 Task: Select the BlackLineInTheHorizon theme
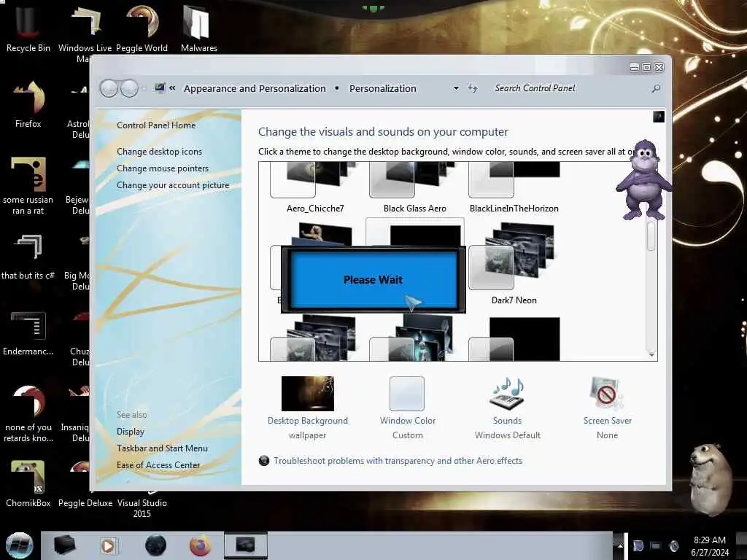point(514,188)
